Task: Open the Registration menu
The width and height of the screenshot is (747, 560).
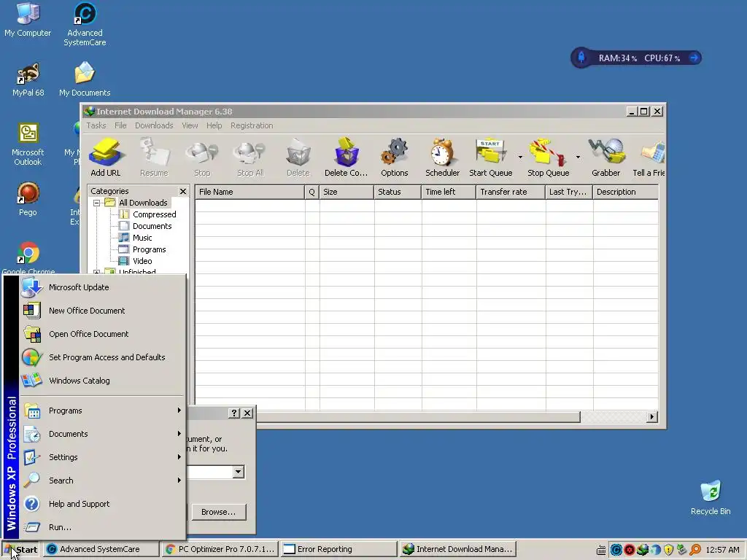Action: coord(252,125)
